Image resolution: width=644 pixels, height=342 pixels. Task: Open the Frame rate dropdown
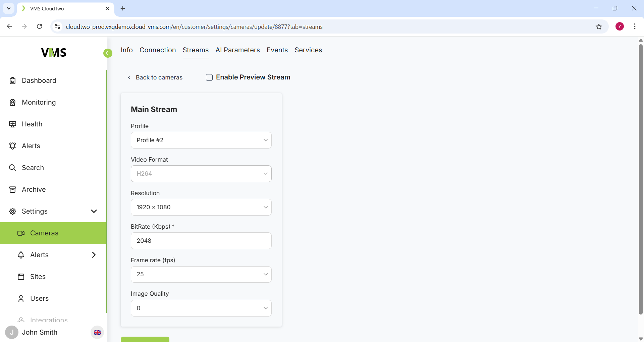pyautogui.click(x=201, y=274)
